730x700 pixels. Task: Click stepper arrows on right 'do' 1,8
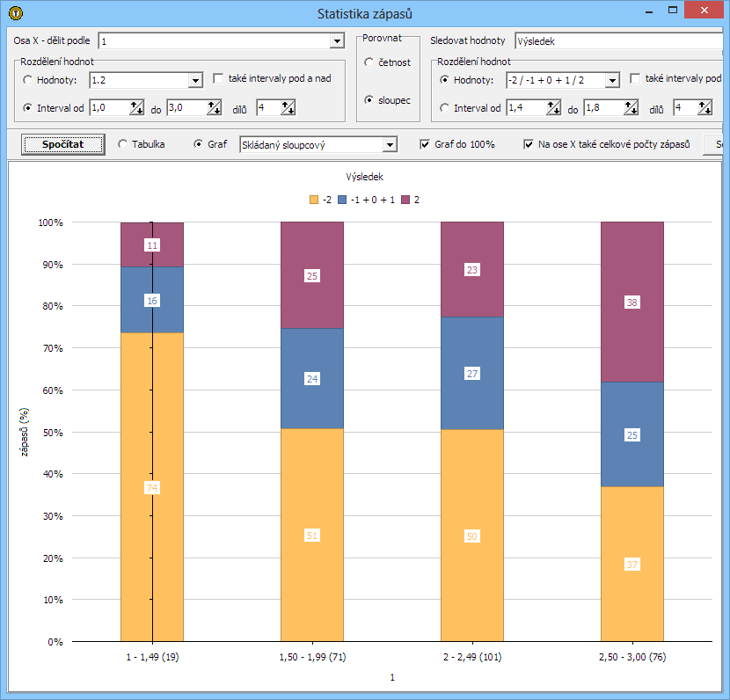tap(631, 108)
